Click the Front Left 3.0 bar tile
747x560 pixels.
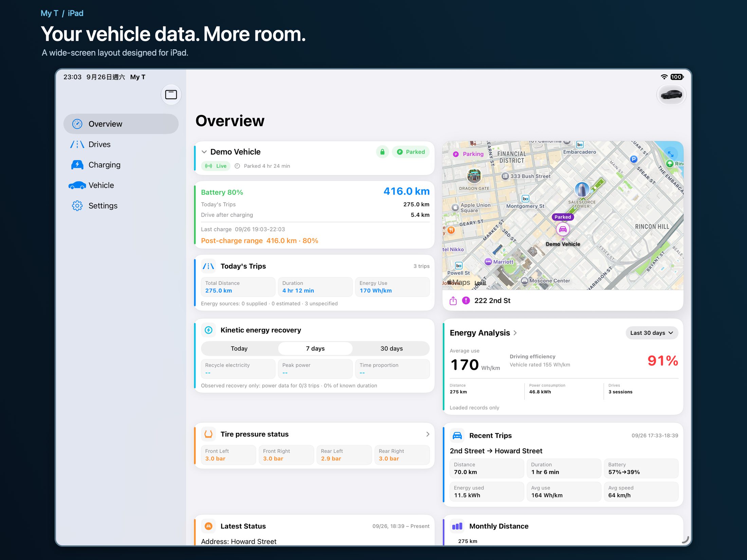click(228, 455)
